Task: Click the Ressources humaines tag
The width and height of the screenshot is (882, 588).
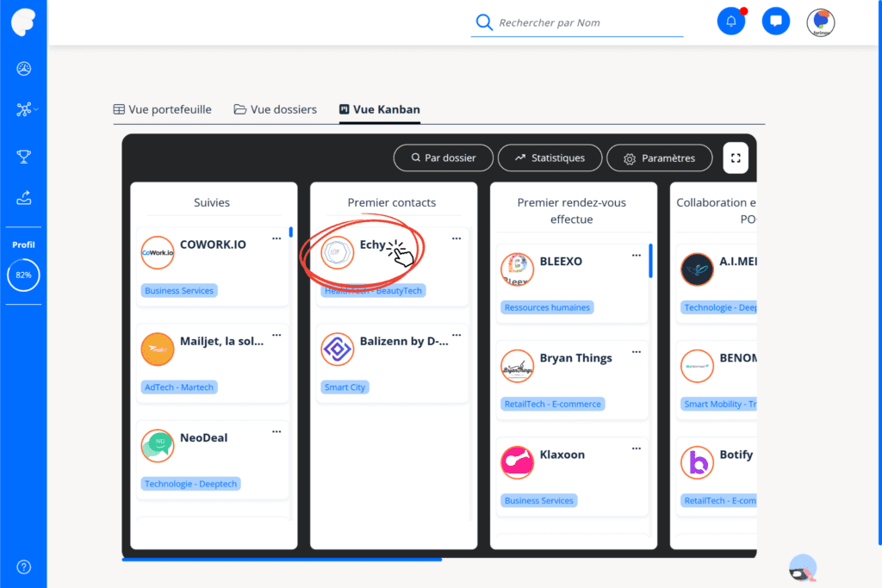Action: click(547, 307)
